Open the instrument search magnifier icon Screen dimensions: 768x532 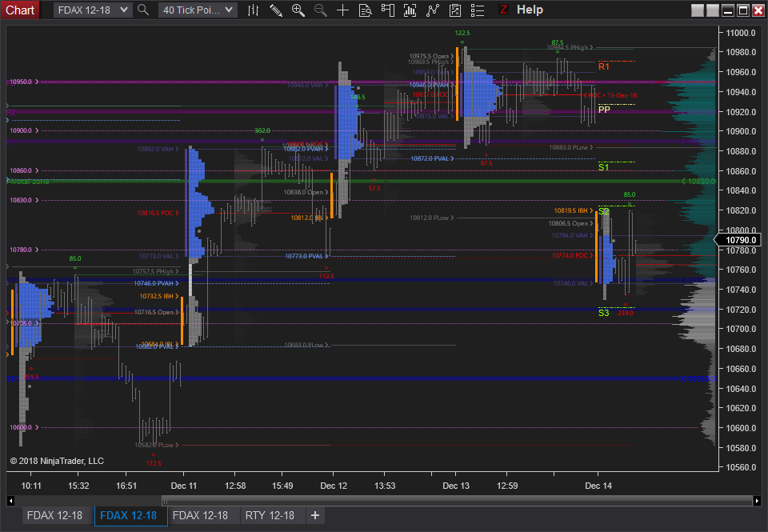[143, 10]
